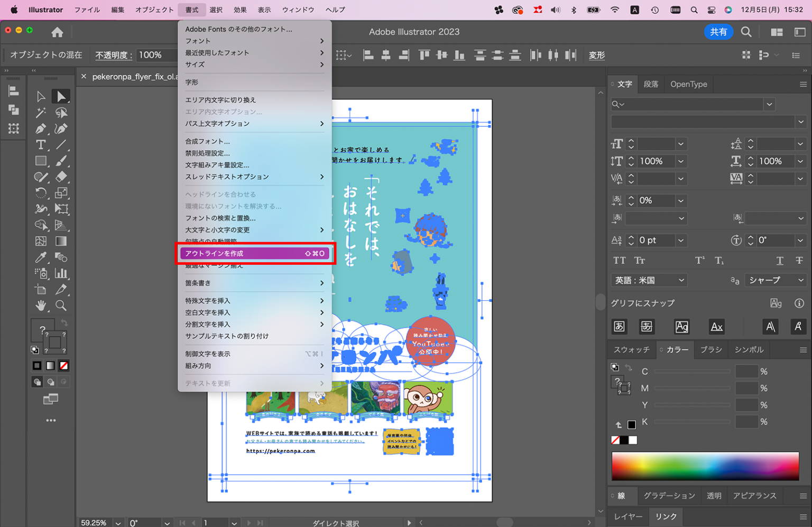The image size is (812, 527).
Task: Open 変形 from the control bar
Action: tap(596, 55)
